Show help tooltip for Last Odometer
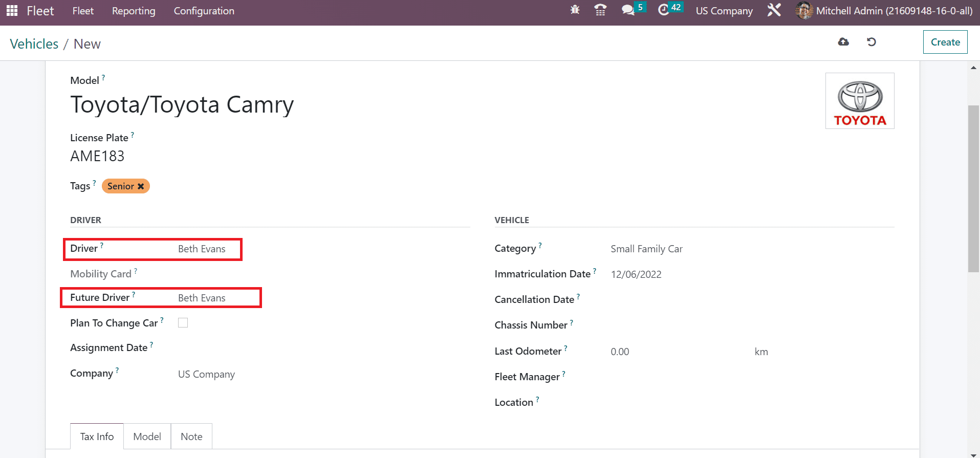The height and width of the screenshot is (458, 980). pos(565,348)
